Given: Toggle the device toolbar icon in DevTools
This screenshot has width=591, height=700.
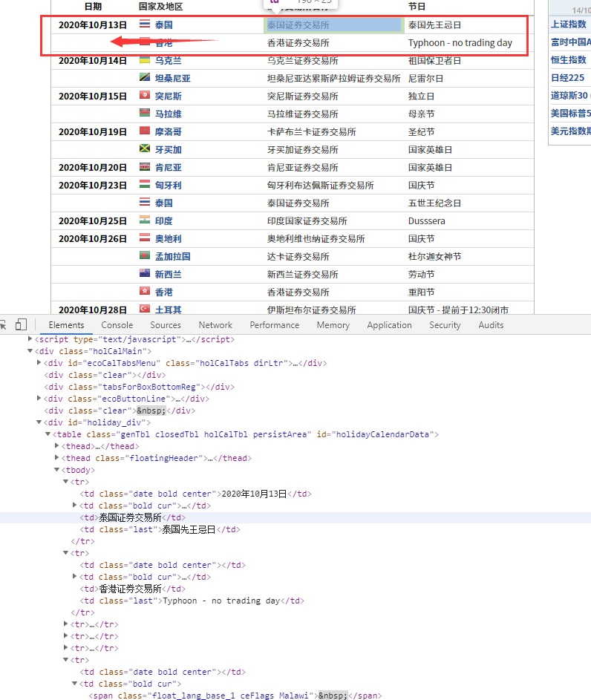Looking at the screenshot, I should click(21, 325).
